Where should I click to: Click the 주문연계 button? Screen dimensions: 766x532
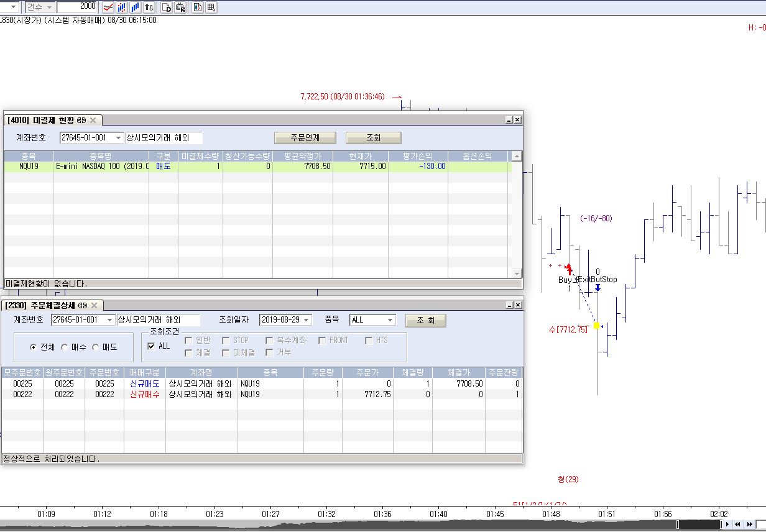click(x=305, y=138)
